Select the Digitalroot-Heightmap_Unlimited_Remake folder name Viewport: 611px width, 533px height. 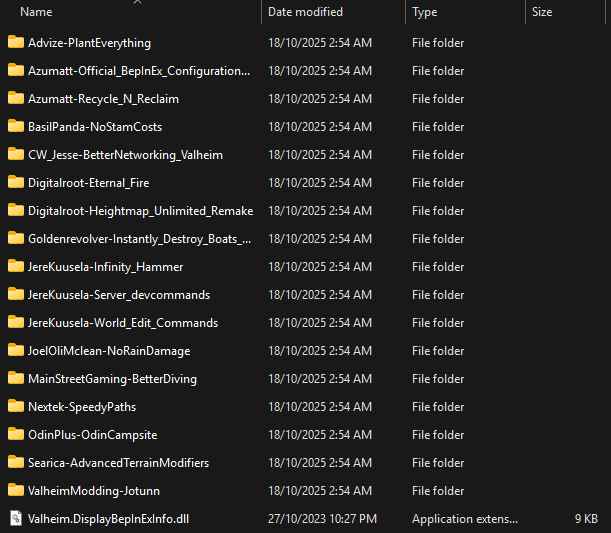(x=141, y=211)
